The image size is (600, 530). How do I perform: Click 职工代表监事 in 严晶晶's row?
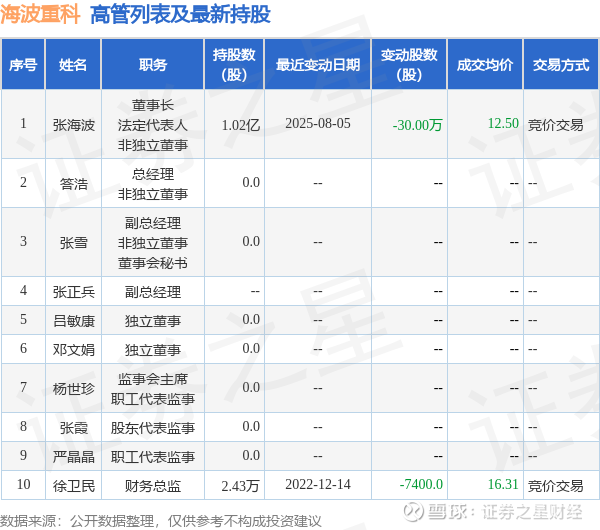153,456
